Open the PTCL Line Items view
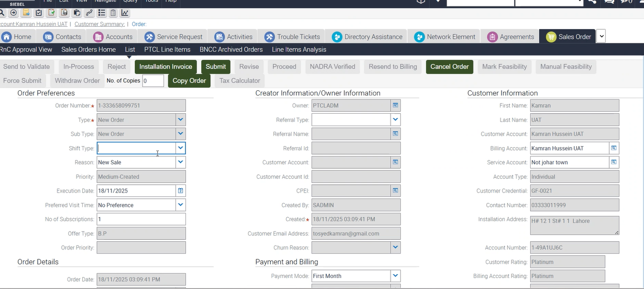Screen dimensions: 644x289 (167, 50)
